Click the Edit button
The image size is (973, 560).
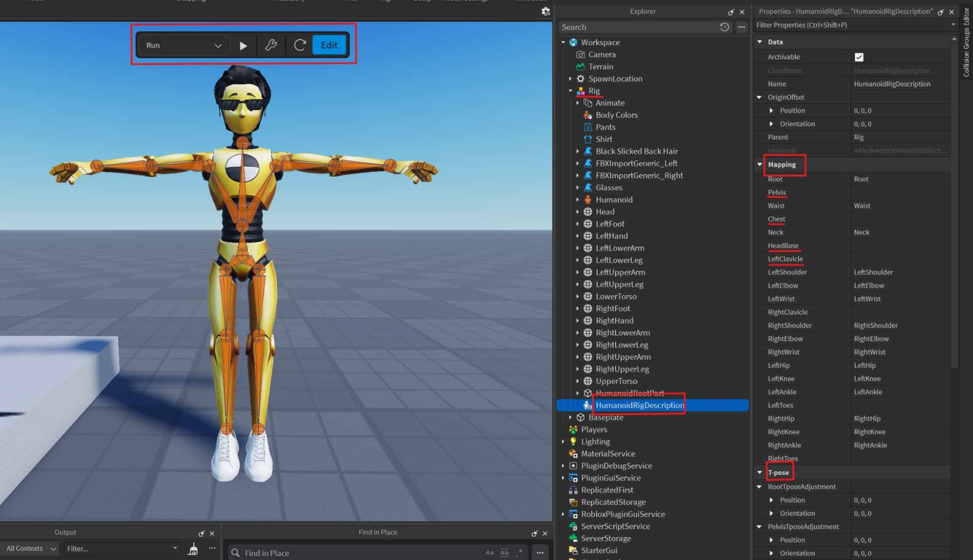(x=329, y=45)
